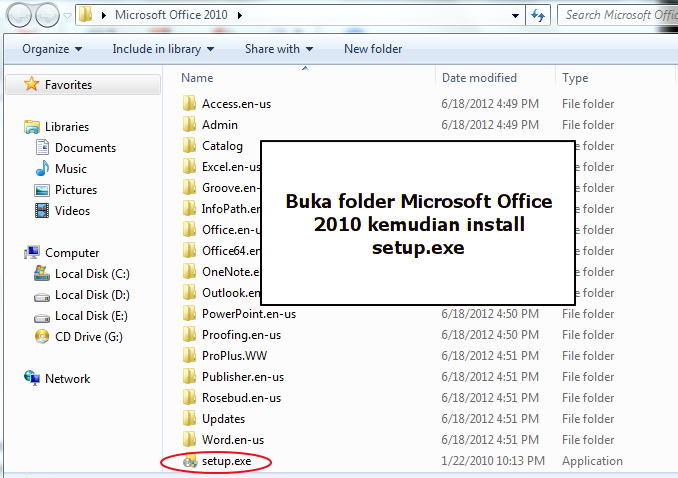Image resolution: width=678 pixels, height=478 pixels.
Task: Open the Share with menu
Action: (279, 49)
